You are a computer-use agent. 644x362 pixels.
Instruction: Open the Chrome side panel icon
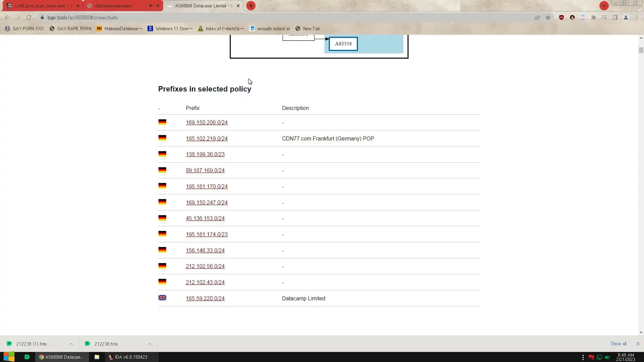pos(615,17)
